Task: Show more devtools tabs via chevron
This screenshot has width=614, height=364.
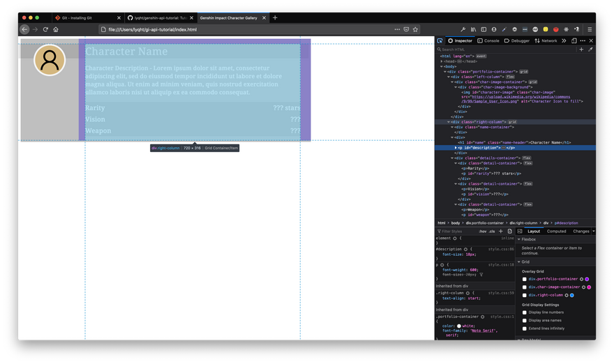Action: [x=564, y=41]
